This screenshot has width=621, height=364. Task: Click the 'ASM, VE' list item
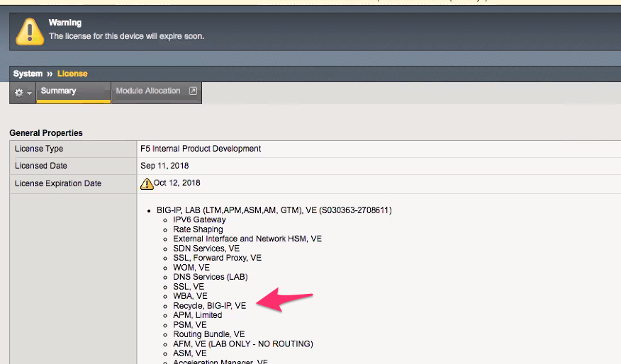[190, 353]
